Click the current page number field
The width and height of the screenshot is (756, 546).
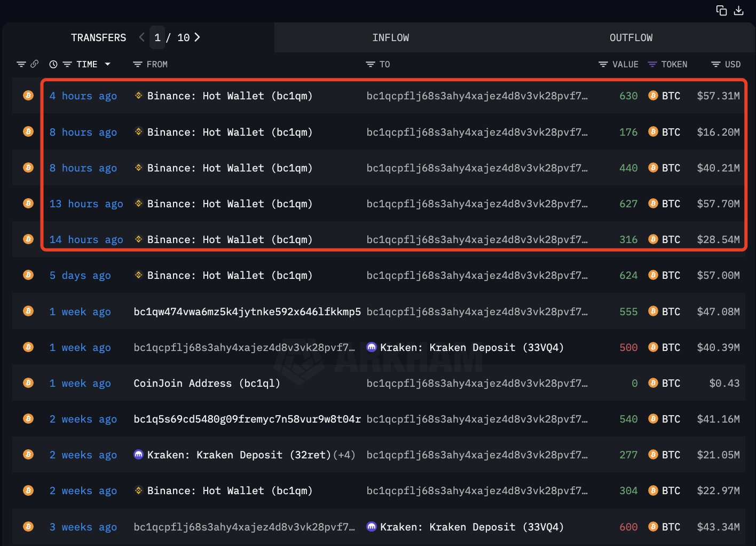coord(157,38)
